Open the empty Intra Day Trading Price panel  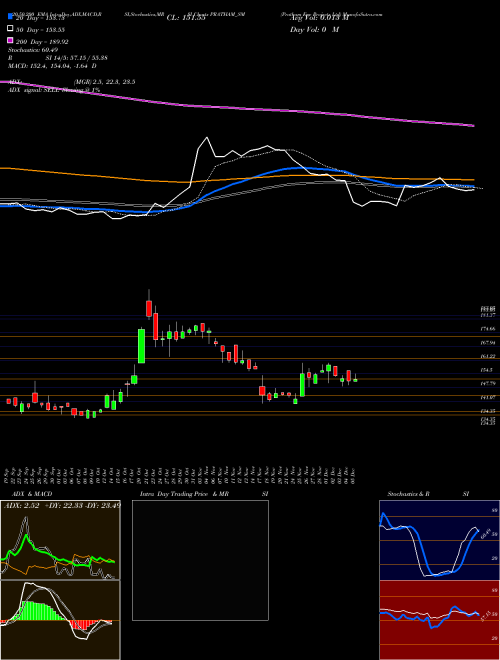(200, 560)
